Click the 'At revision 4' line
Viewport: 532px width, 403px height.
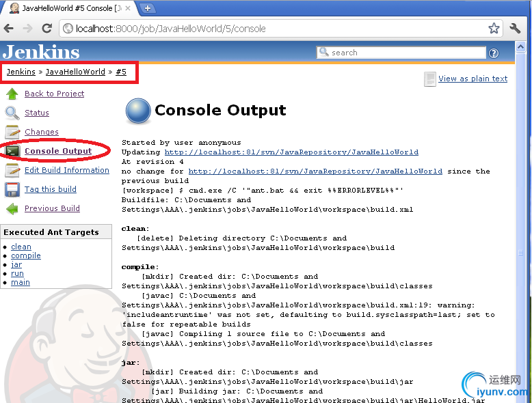pyautogui.click(x=152, y=162)
